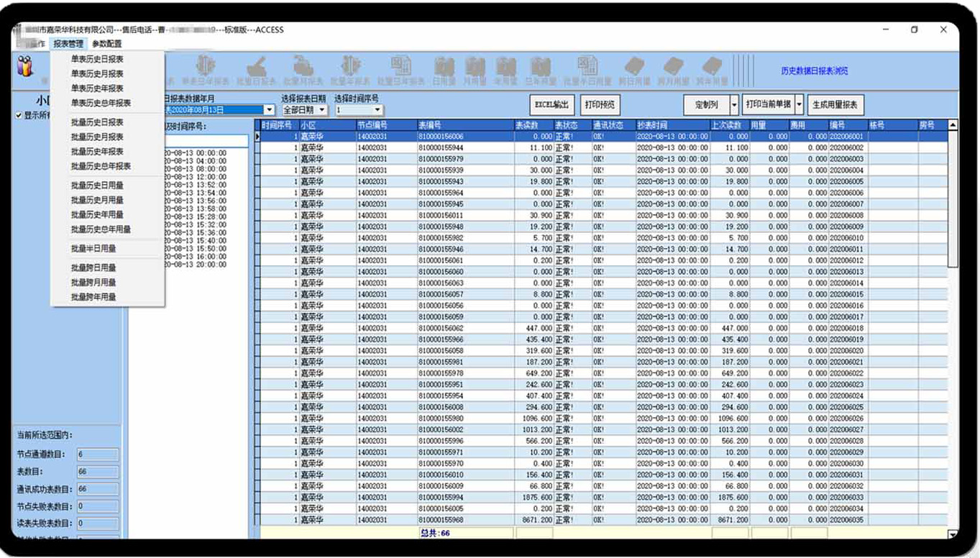
Task: Click the 抄表时间 column header
Action: pos(672,125)
